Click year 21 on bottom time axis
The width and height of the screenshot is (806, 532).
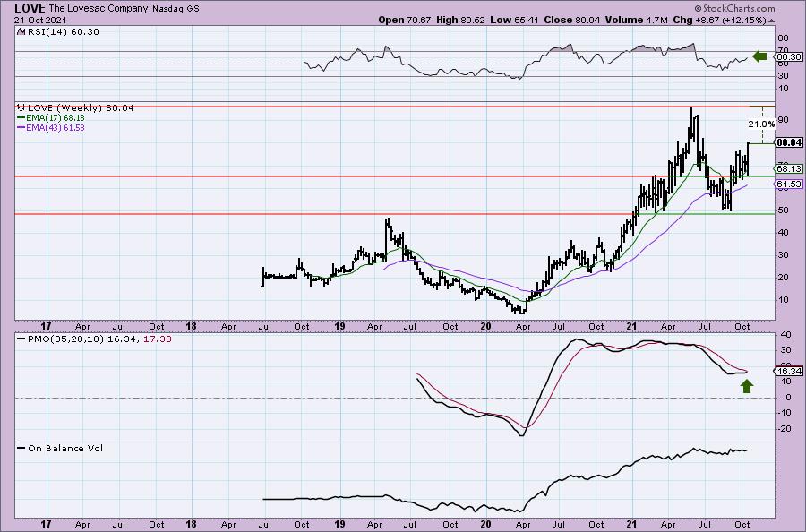(631, 524)
